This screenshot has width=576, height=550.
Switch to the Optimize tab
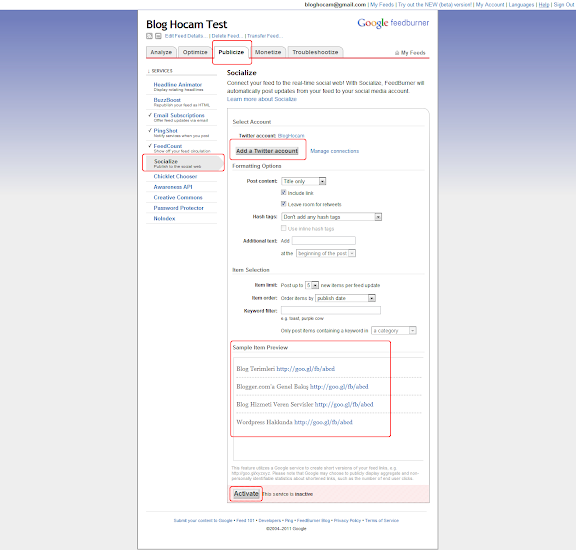pyautogui.click(x=195, y=52)
